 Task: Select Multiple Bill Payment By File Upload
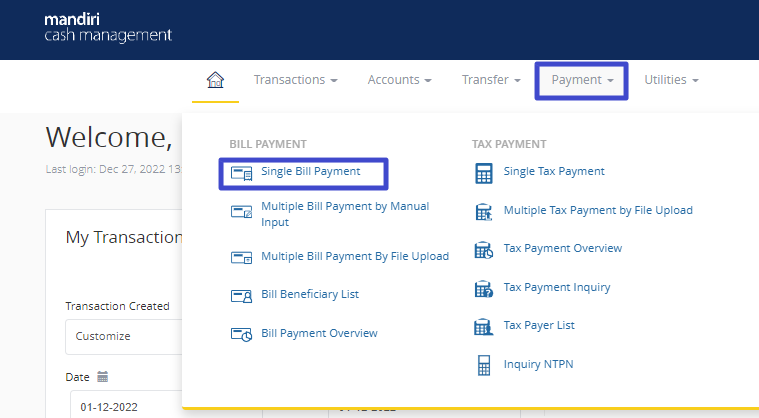(x=355, y=256)
